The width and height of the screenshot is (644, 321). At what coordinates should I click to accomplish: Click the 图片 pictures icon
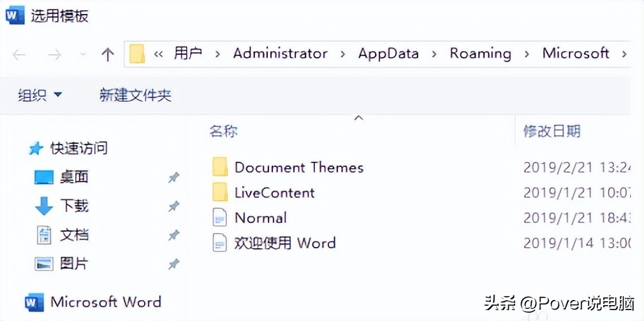pos(44,264)
